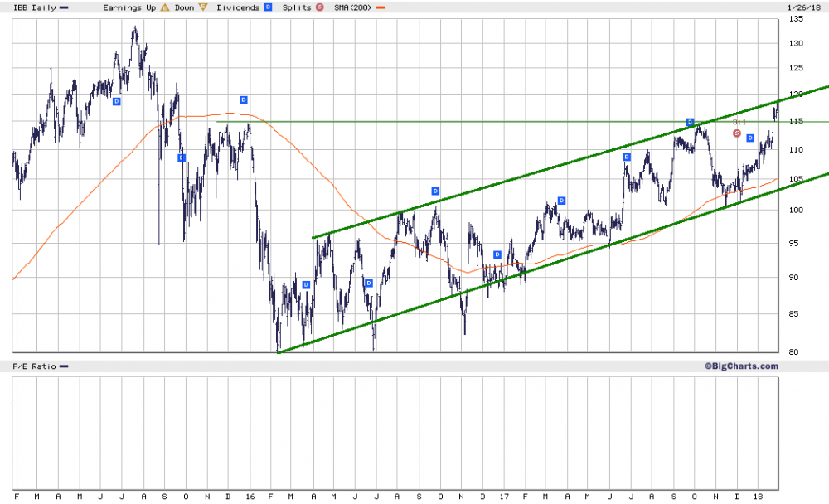Click the 'P/E Ratio' panel label
This screenshot has width=829, height=504.
(34, 366)
